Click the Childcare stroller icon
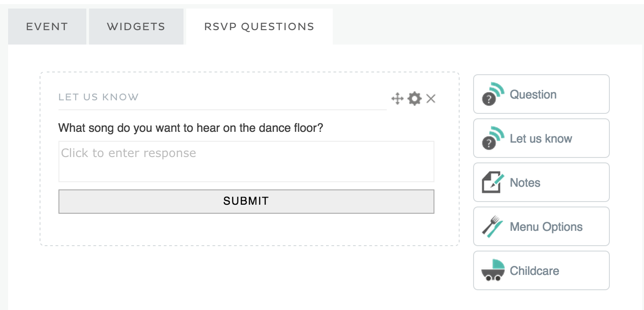 click(493, 270)
